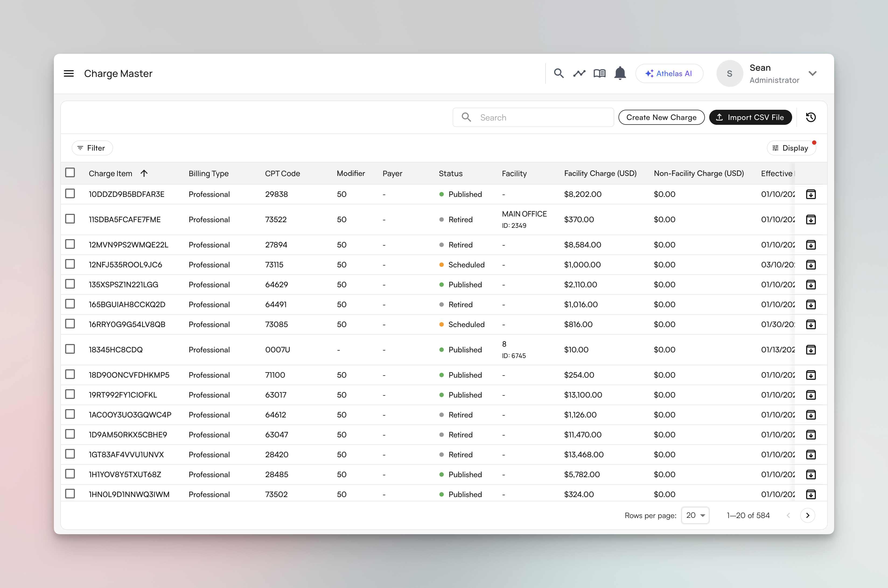Expand the Sean Administrator account menu
The width and height of the screenshot is (888, 588).
tap(813, 73)
